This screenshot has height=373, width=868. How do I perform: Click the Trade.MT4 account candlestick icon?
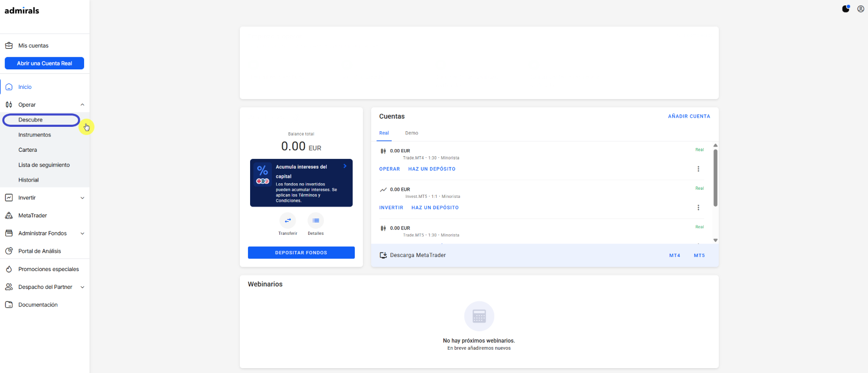[x=383, y=151]
